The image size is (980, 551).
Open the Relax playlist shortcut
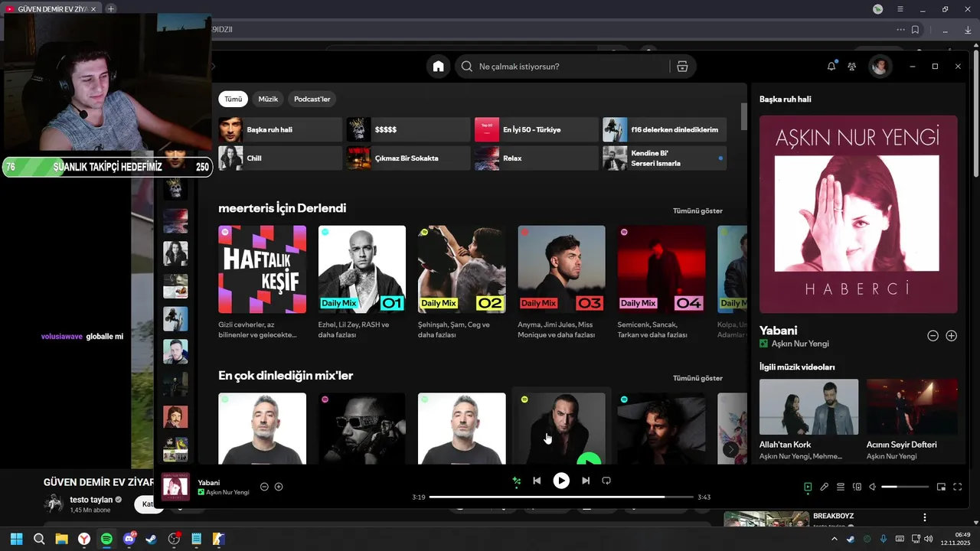(x=536, y=158)
